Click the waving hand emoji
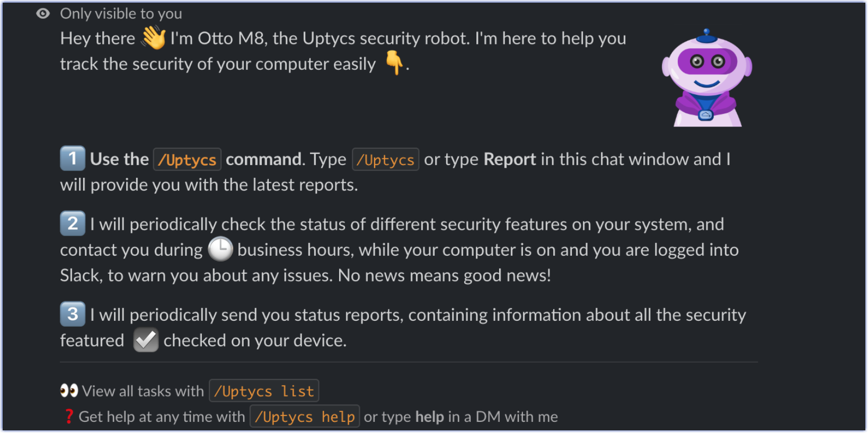The image size is (868, 433). pyautogui.click(x=154, y=38)
